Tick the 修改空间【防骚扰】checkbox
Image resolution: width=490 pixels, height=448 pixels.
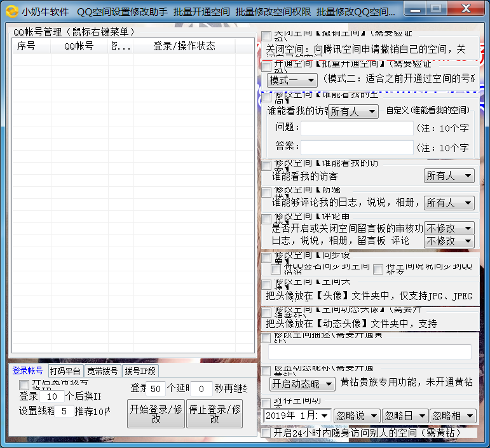tap(266, 193)
